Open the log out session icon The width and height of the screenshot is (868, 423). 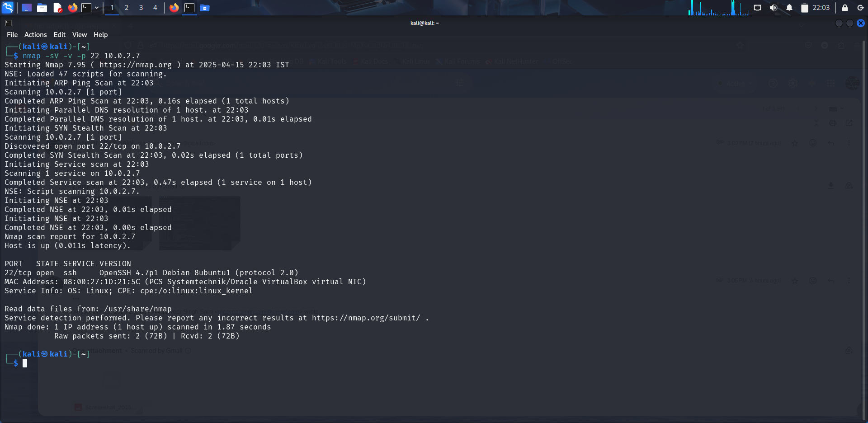[860, 8]
